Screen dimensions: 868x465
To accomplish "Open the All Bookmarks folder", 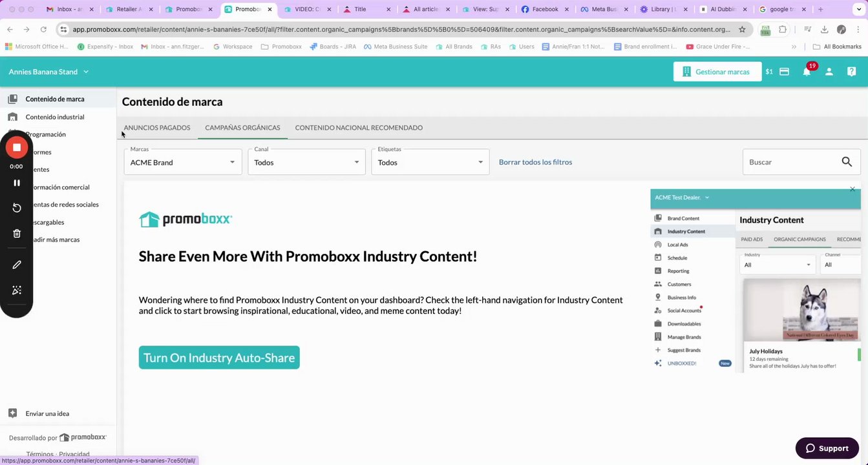I will point(837,46).
